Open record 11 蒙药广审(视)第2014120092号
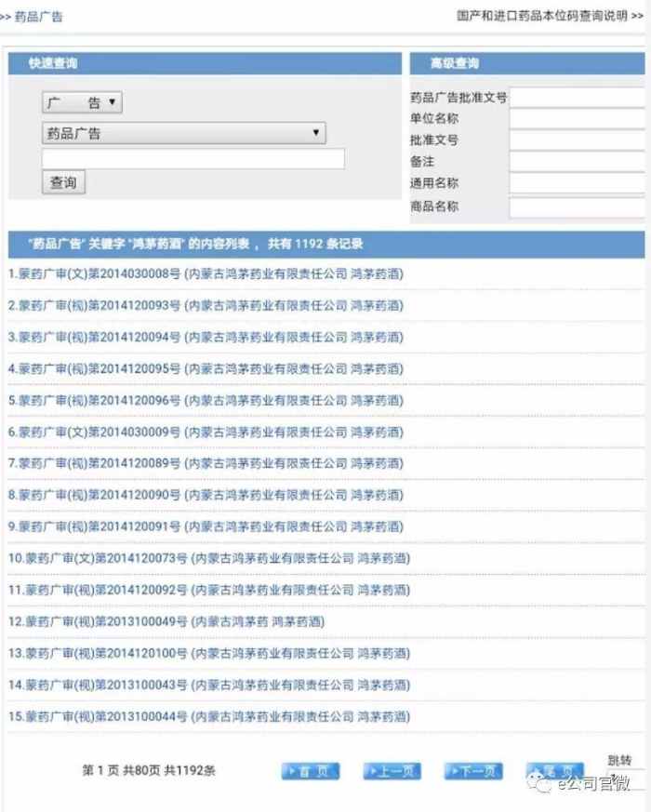 coord(209,590)
